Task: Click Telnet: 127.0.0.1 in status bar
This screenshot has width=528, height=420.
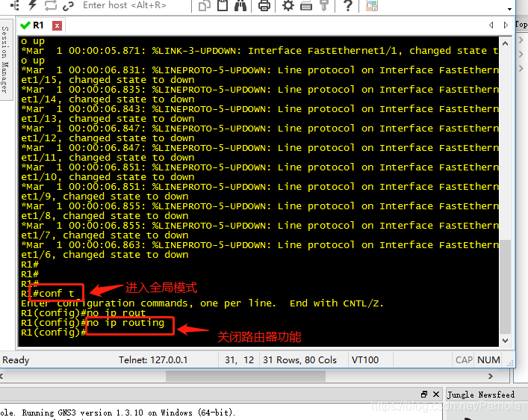Action: 153,360
